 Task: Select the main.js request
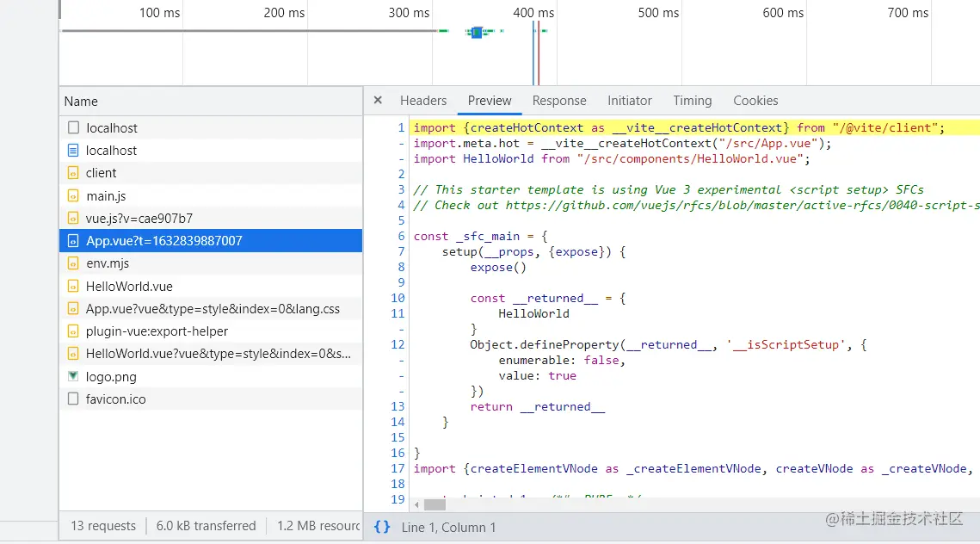click(x=212, y=195)
